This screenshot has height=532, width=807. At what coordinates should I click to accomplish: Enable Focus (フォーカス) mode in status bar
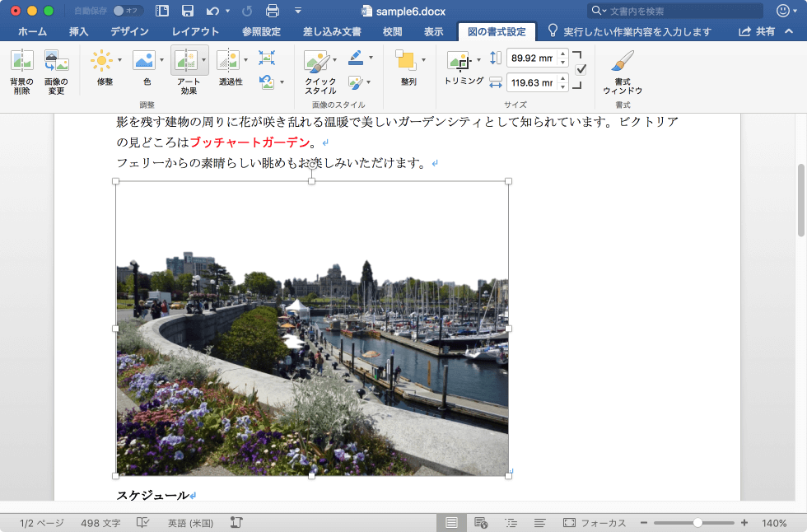coord(593,523)
